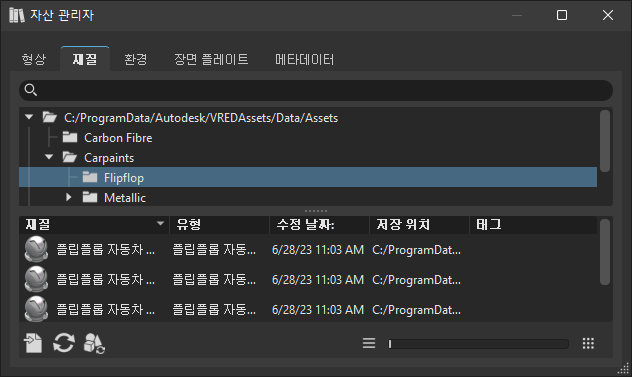632x377 pixels.
Task: Click second row's 6/28/23 11:03 AM date
Action: [x=318, y=279]
